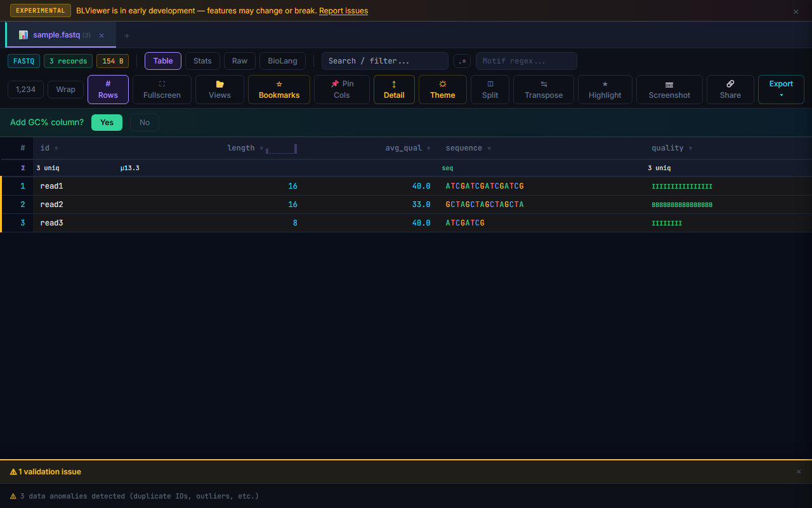Open the Export dropdown menu
This screenshot has width=812, height=508.
[780, 89]
